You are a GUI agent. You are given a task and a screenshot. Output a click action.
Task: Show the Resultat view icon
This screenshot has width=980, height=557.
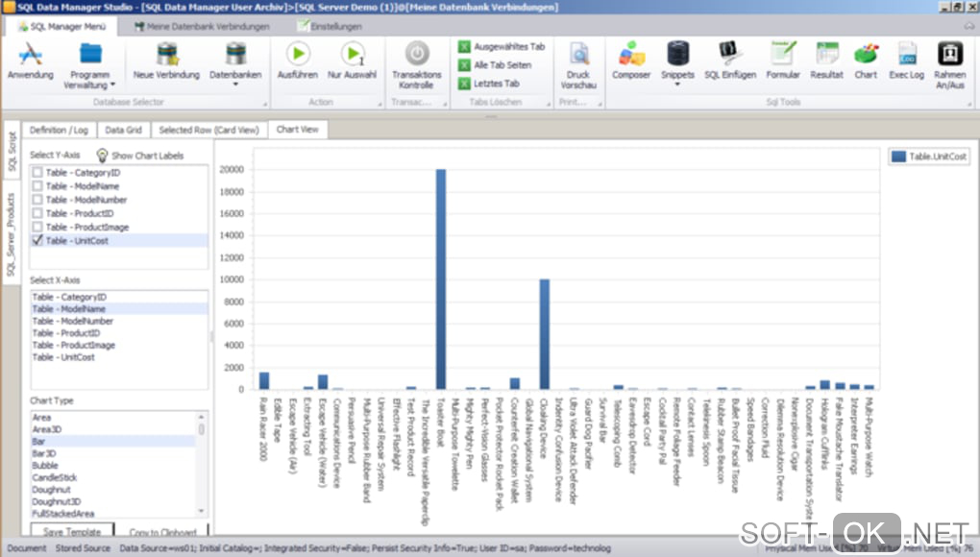tap(827, 54)
